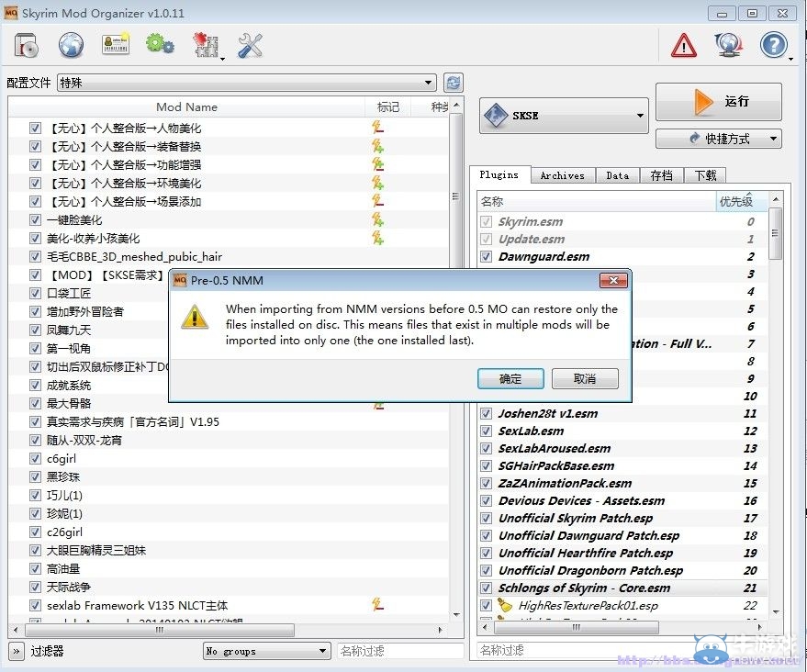Click the broom icon on HighResTexturePack01.esp
The image size is (807, 672).
[505, 606]
